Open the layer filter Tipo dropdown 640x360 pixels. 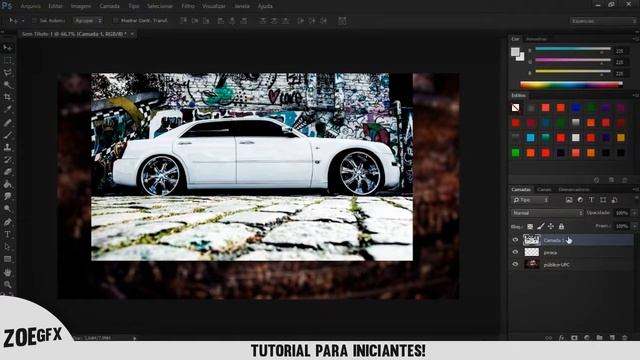click(531, 200)
